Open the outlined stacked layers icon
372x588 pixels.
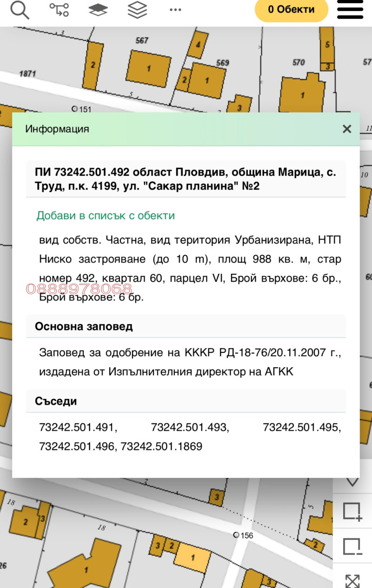tap(137, 10)
